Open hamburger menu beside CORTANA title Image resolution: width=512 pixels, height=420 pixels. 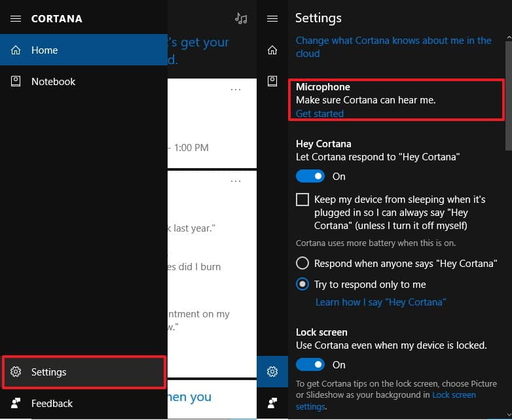click(16, 18)
